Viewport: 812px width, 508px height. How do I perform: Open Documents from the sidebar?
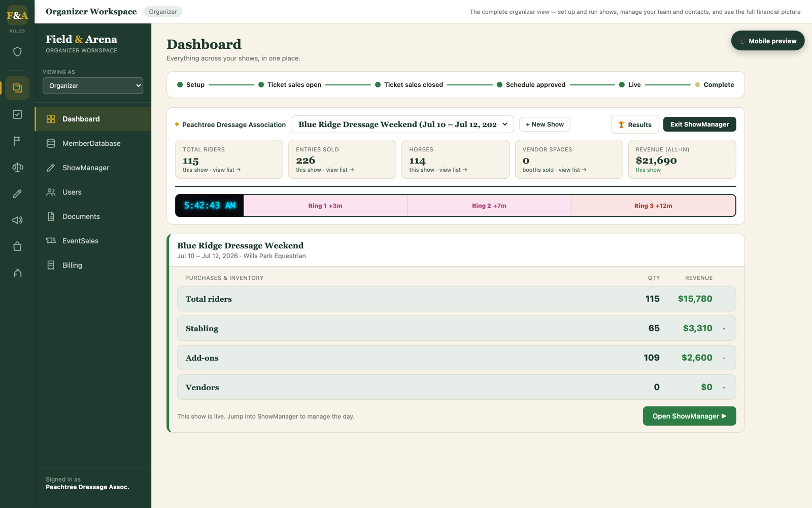point(93,216)
